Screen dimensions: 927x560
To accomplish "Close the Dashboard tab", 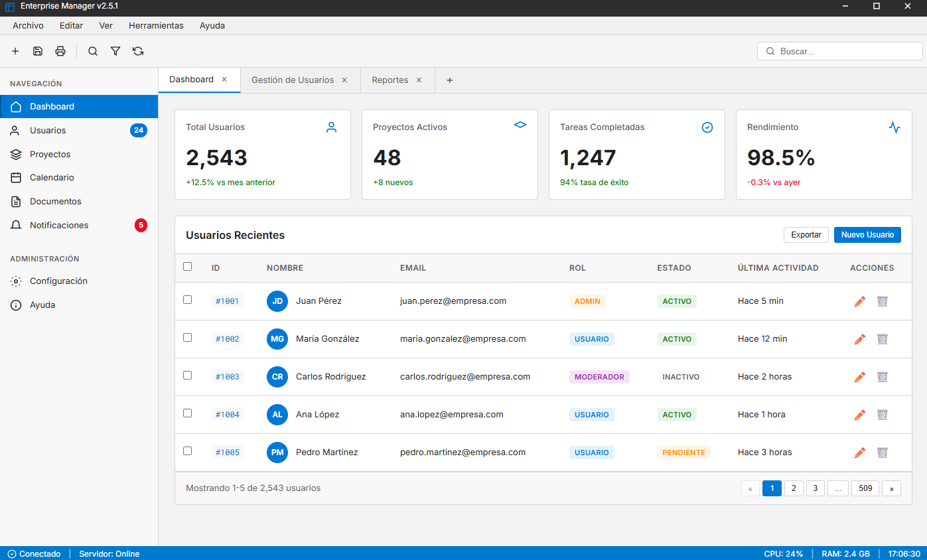I will [x=224, y=80].
